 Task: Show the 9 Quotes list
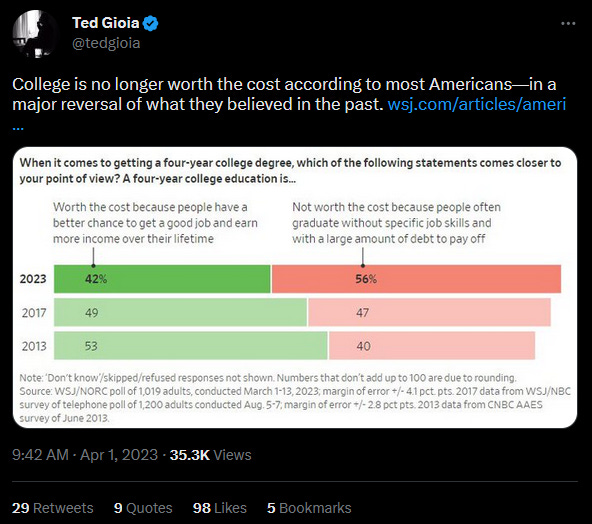[x=143, y=508]
